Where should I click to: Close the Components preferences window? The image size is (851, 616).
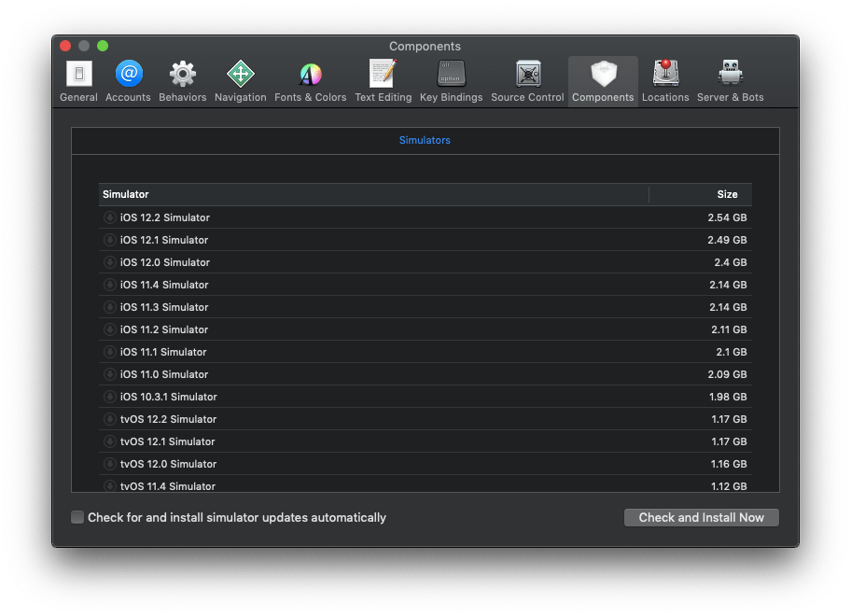[x=65, y=46]
